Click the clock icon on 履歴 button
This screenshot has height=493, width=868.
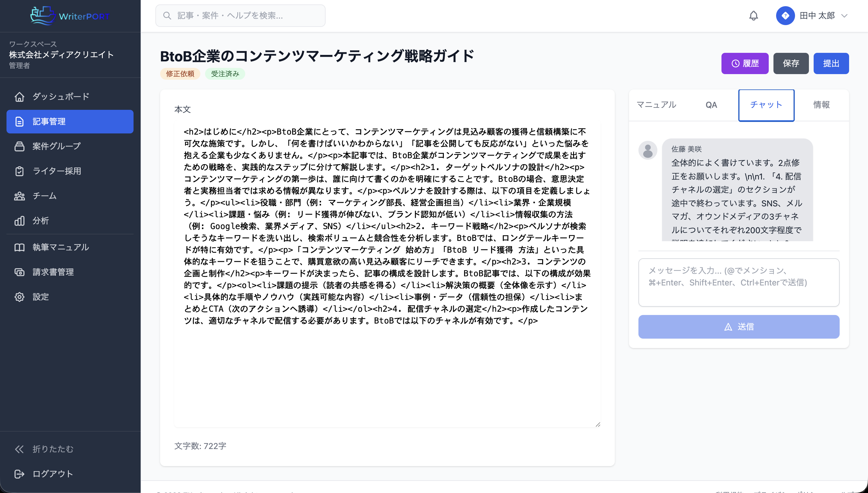(x=735, y=63)
